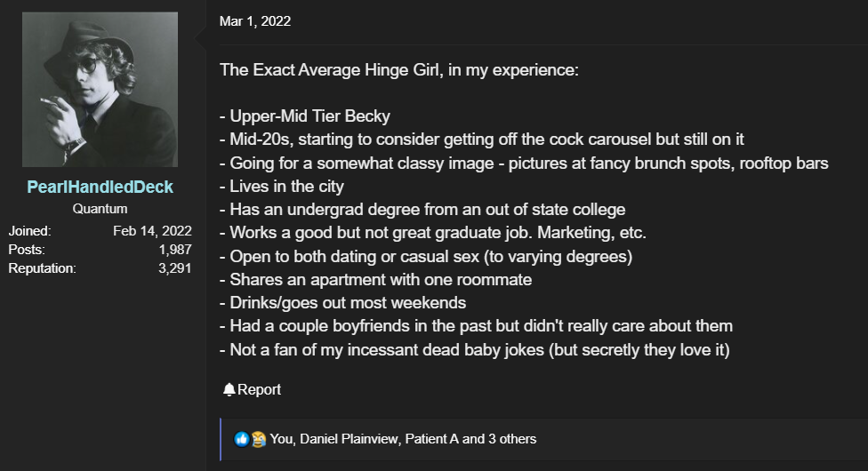868x471 pixels.
Task: Click the Feb 14, 2022 joined date
Action: click(152, 231)
